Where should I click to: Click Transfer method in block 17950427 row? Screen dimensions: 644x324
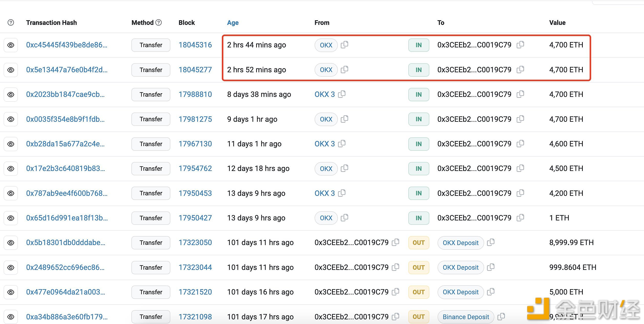coord(151,218)
